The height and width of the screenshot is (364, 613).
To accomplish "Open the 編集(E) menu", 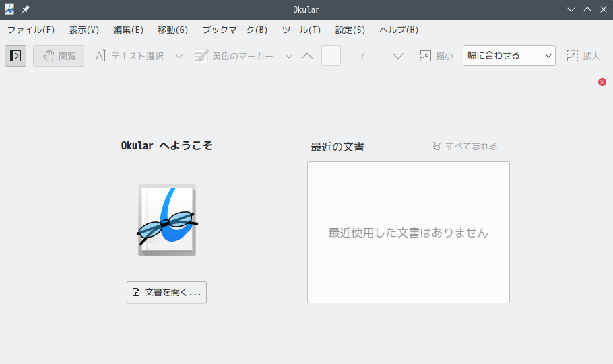I will 128,30.
